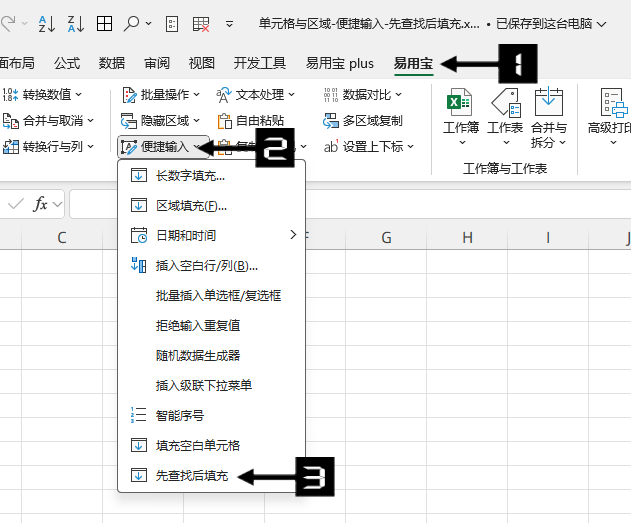Open the 工作表 worksheet tool
Image resolution: width=631 pixels, height=523 pixels.
505,117
